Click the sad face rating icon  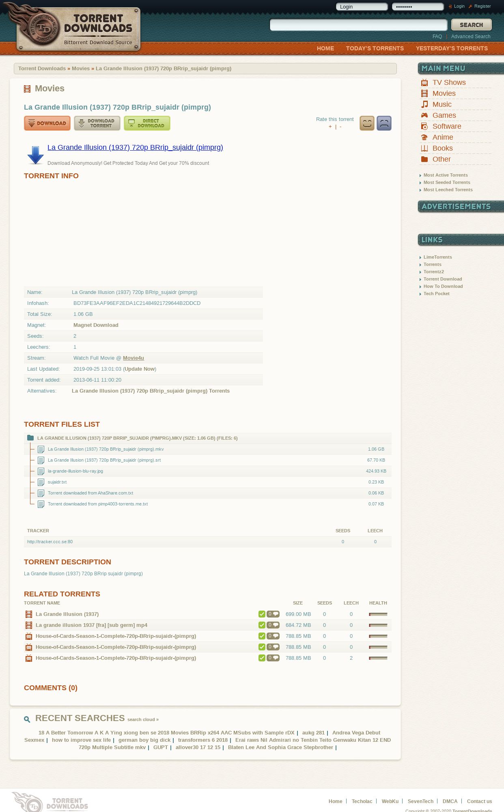tap(384, 123)
